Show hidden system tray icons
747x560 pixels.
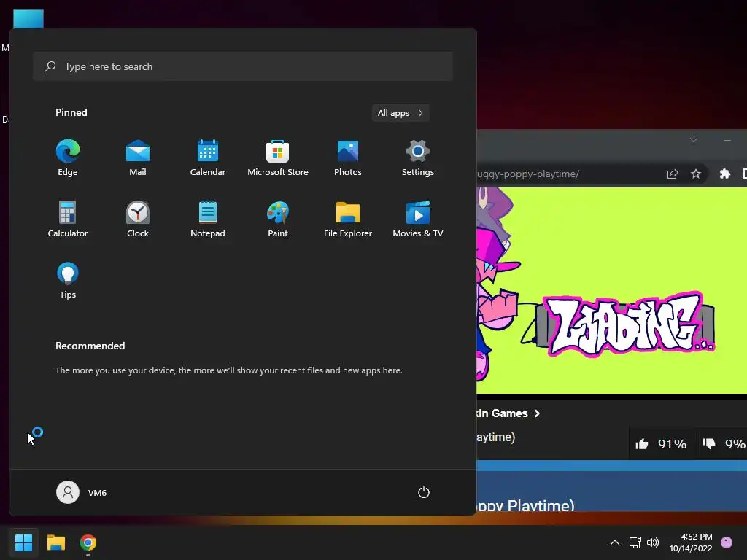pyautogui.click(x=614, y=542)
